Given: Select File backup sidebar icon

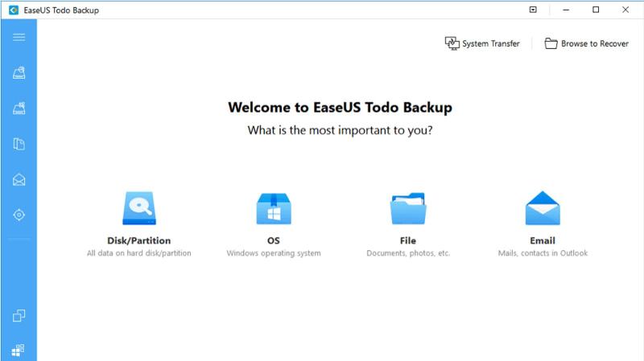Looking at the screenshot, I should (19, 144).
